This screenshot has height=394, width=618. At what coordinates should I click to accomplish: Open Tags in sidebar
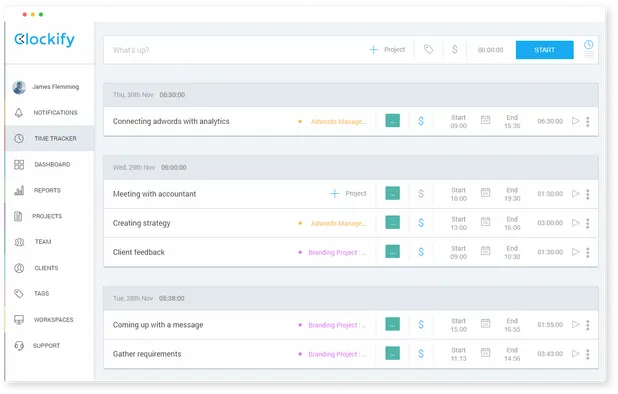tap(50, 293)
